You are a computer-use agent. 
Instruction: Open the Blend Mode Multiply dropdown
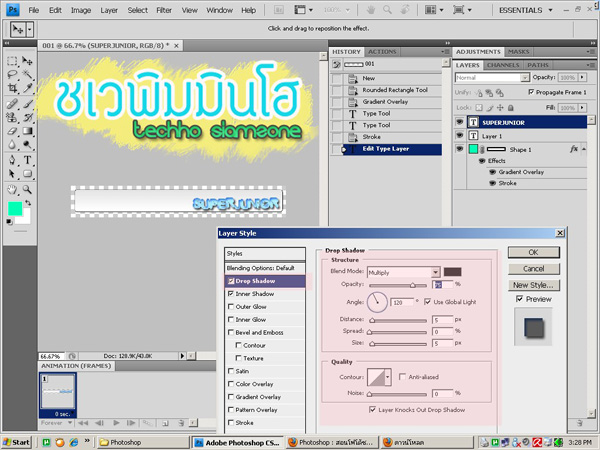(x=435, y=272)
